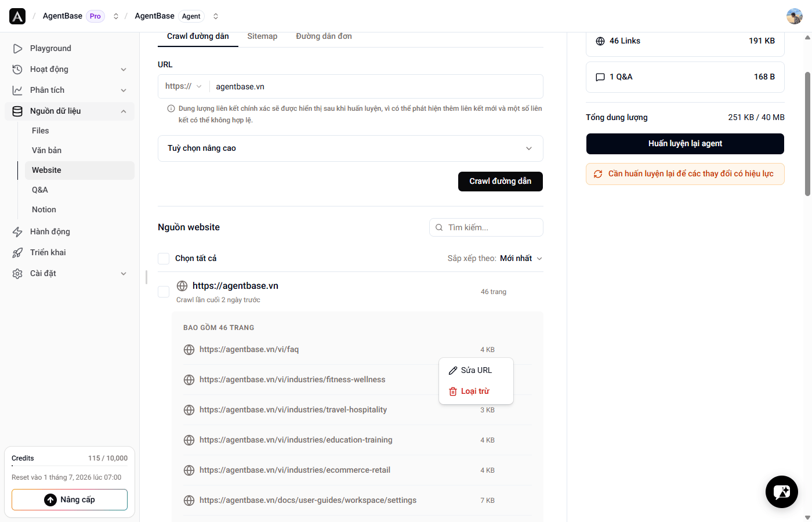Click the Hành động lightning icon
The width and height of the screenshot is (812, 522).
point(17,232)
